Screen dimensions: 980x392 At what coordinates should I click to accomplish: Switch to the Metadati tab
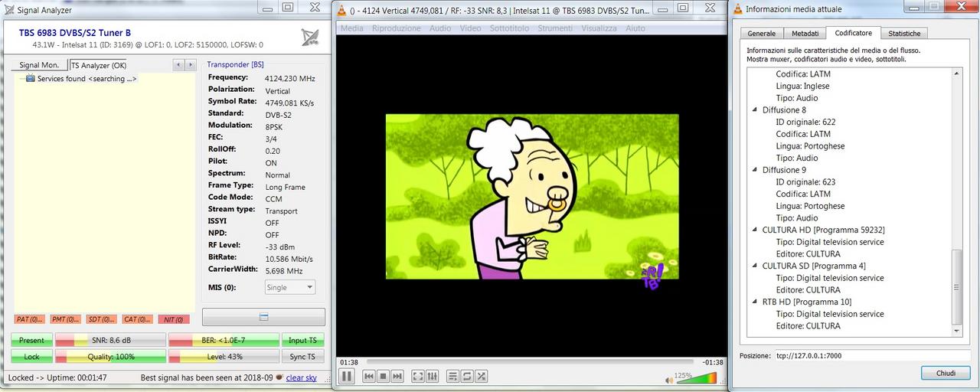(x=805, y=34)
